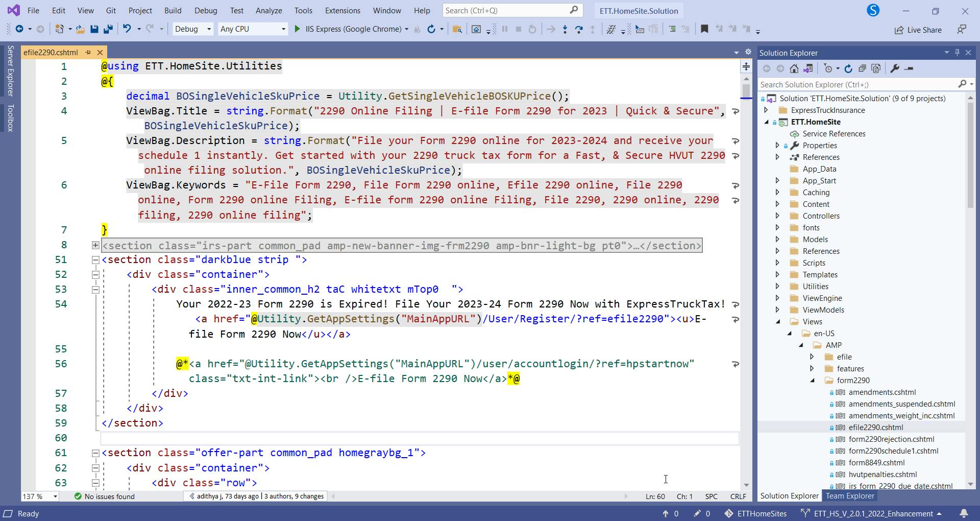The width and height of the screenshot is (980, 521).
Task: Expand the Controllers folder in Solution Explorer
Action: pyautogui.click(x=777, y=216)
